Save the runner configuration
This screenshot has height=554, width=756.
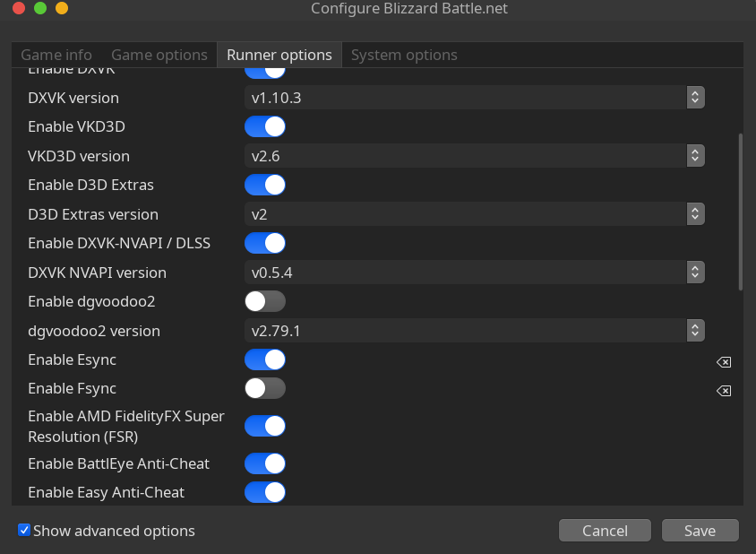click(x=700, y=531)
